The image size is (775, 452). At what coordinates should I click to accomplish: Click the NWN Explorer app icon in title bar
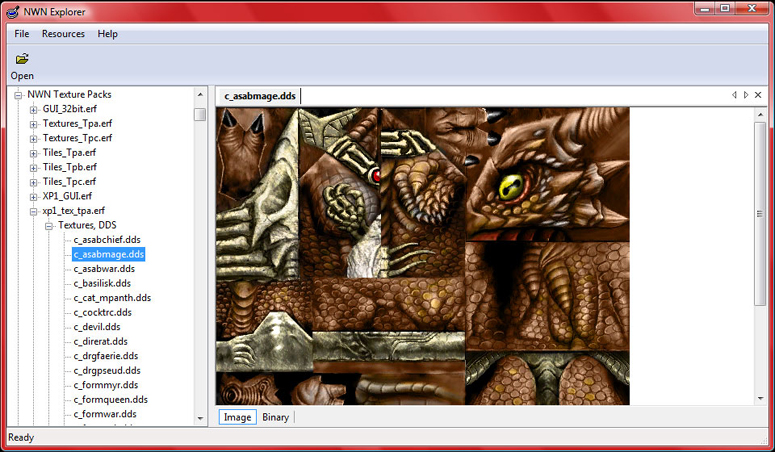click(x=13, y=11)
